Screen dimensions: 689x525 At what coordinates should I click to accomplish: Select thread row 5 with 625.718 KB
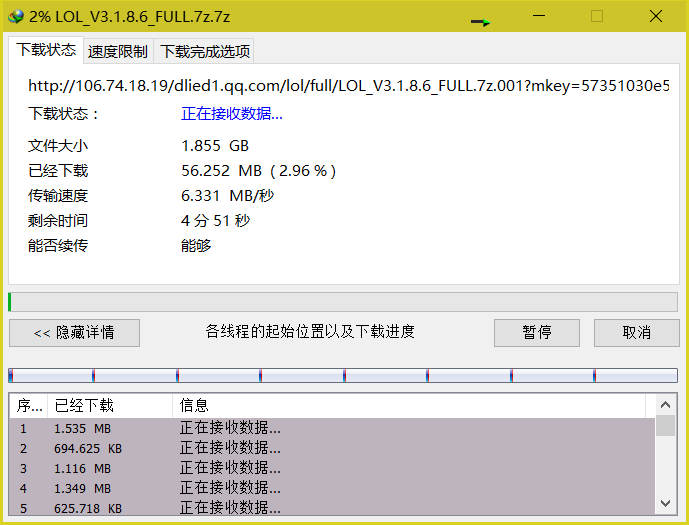(x=332, y=508)
